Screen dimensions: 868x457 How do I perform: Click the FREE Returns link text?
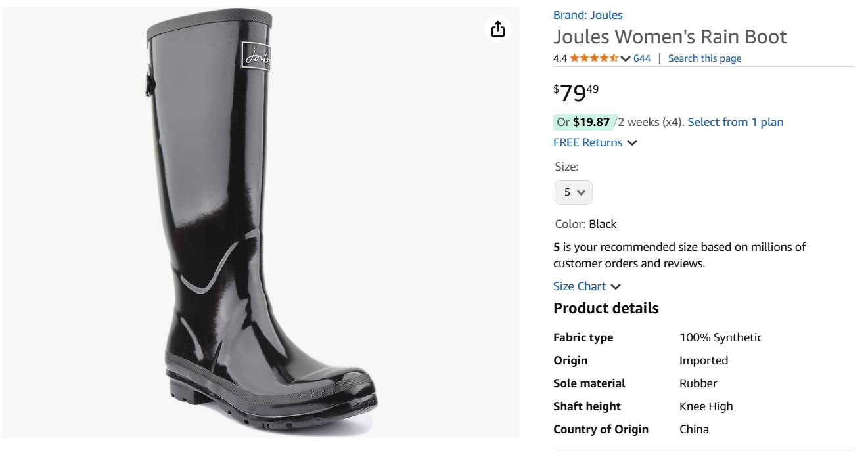[x=587, y=142]
